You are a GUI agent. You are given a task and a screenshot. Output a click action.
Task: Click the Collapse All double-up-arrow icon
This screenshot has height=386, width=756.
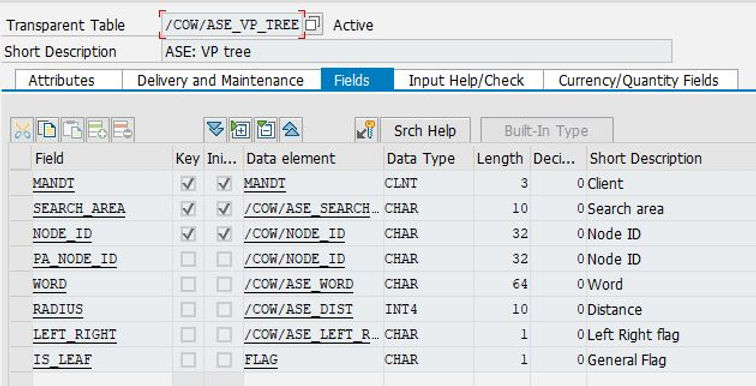[x=291, y=130]
